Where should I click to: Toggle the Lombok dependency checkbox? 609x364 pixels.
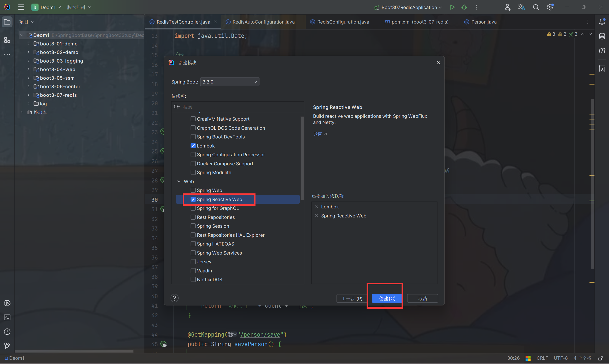(x=192, y=146)
